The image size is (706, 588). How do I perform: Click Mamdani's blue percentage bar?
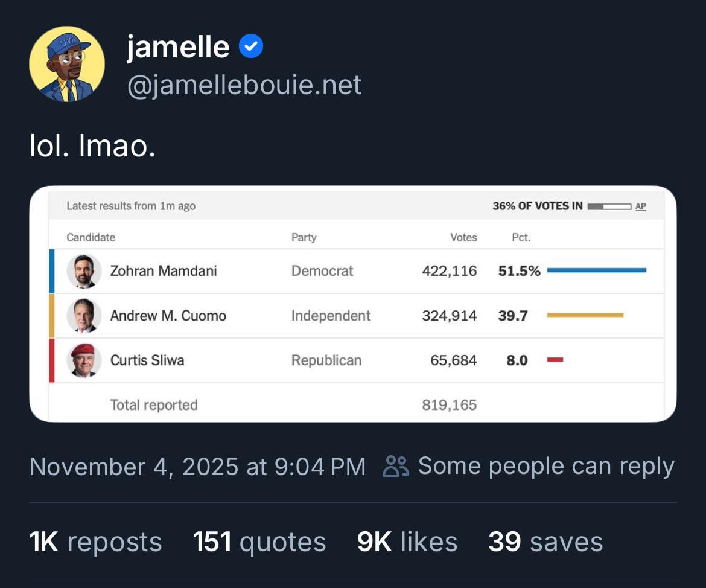pyautogui.click(x=596, y=270)
